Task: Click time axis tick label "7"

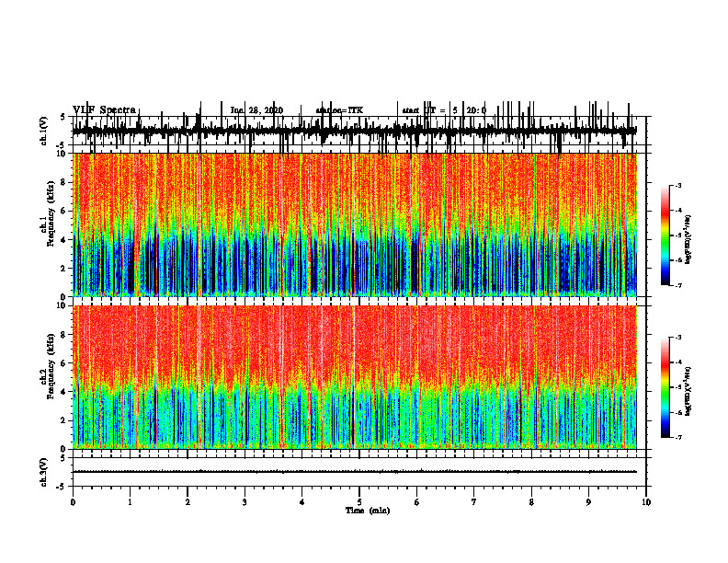Action: click(x=474, y=502)
